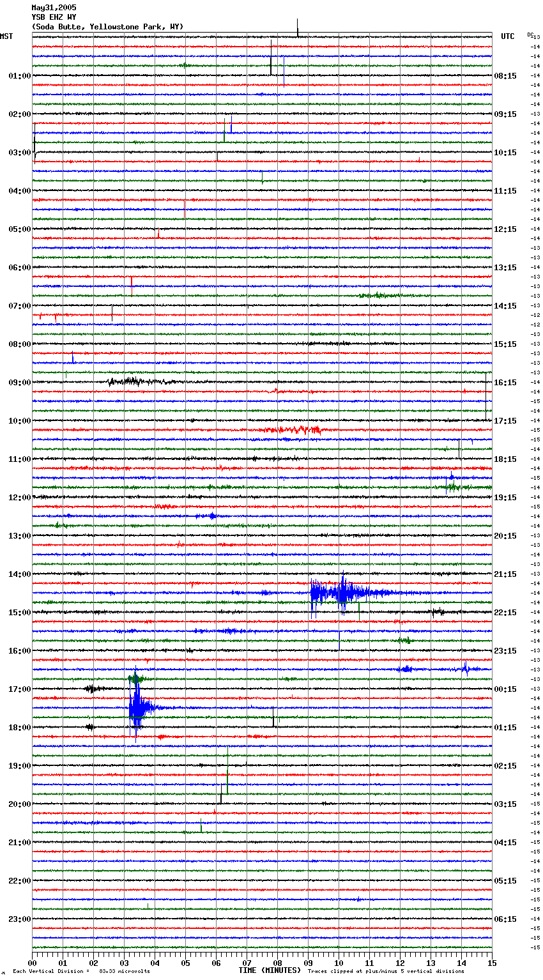Click the '05:00' MST time label
The image size is (543, 980).
point(20,229)
